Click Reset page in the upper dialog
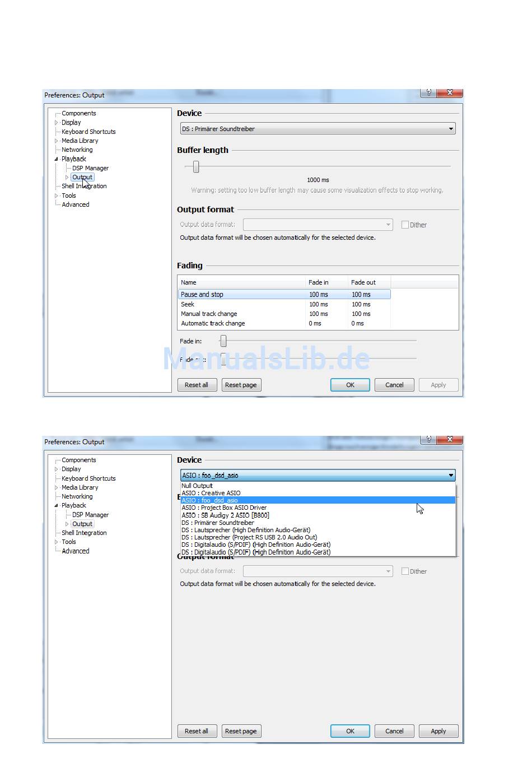This screenshot has height=777, width=532. coord(241,385)
